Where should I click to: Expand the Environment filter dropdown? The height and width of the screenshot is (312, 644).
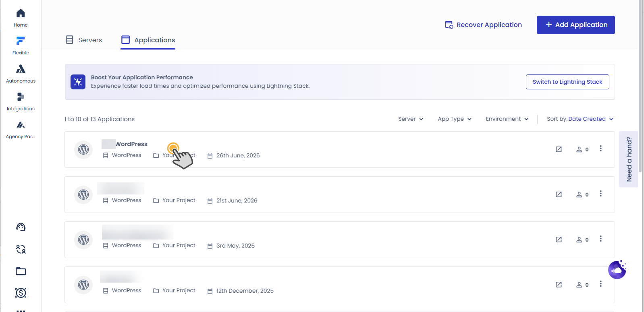coord(507,119)
